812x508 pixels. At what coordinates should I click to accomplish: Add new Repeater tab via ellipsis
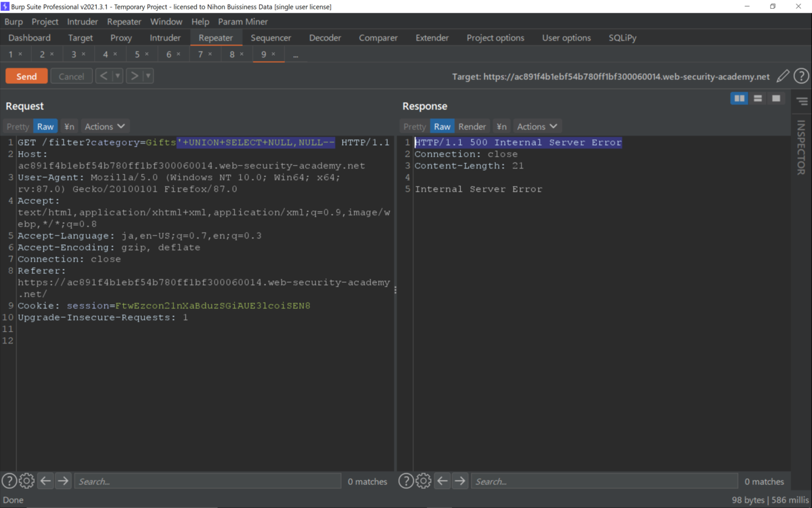pyautogui.click(x=296, y=55)
